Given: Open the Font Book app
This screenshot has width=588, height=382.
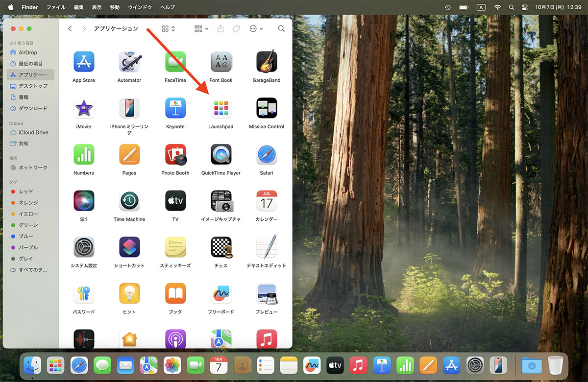Looking at the screenshot, I should 221,62.
